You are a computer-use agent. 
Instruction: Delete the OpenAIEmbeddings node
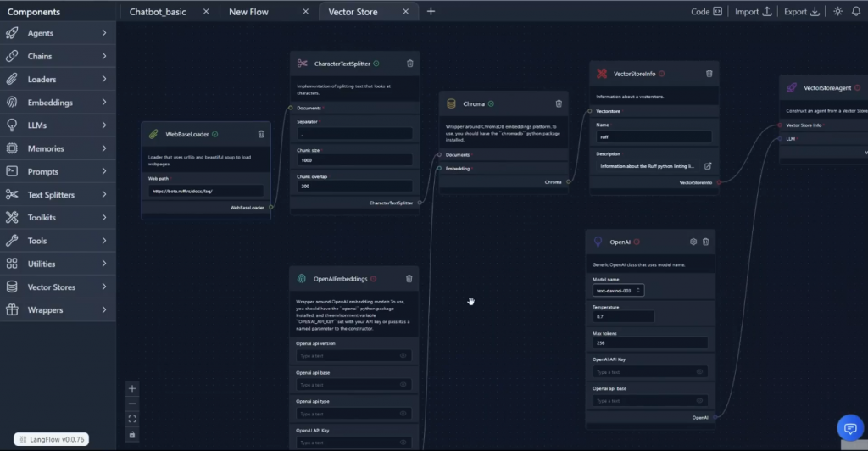point(409,279)
